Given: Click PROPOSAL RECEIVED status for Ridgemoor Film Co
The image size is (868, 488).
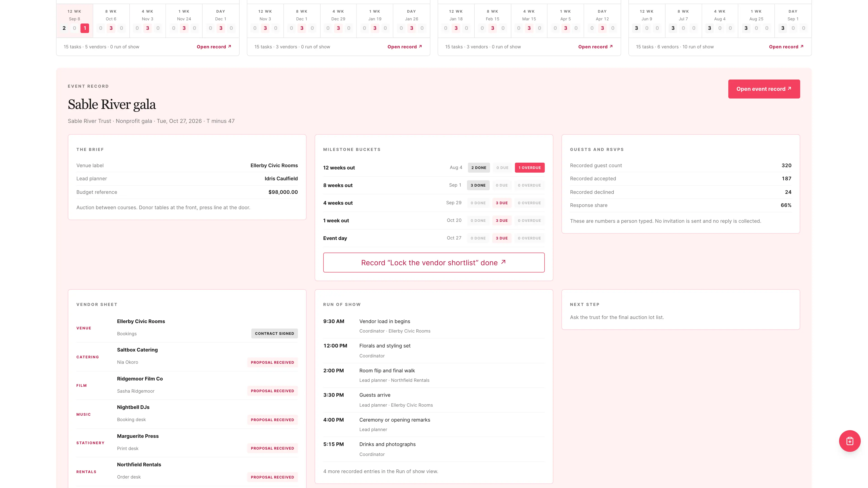Looking at the screenshot, I should tap(272, 391).
